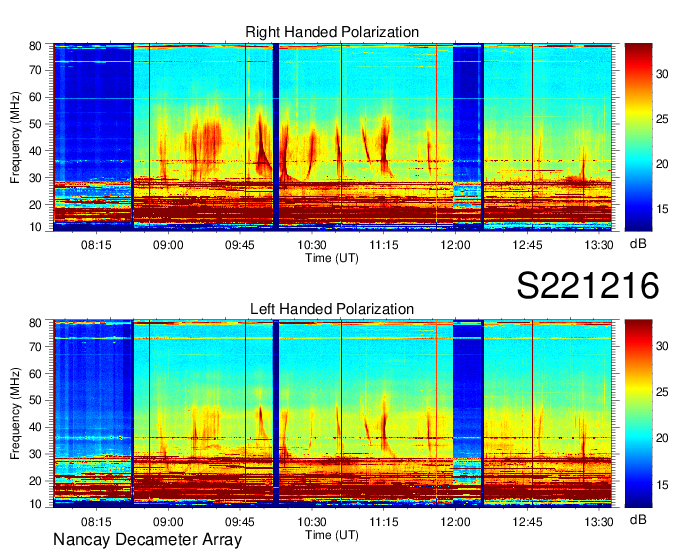Click the 25 value on Left Handed colorbar
This screenshot has width=680, height=552.
coord(662,392)
